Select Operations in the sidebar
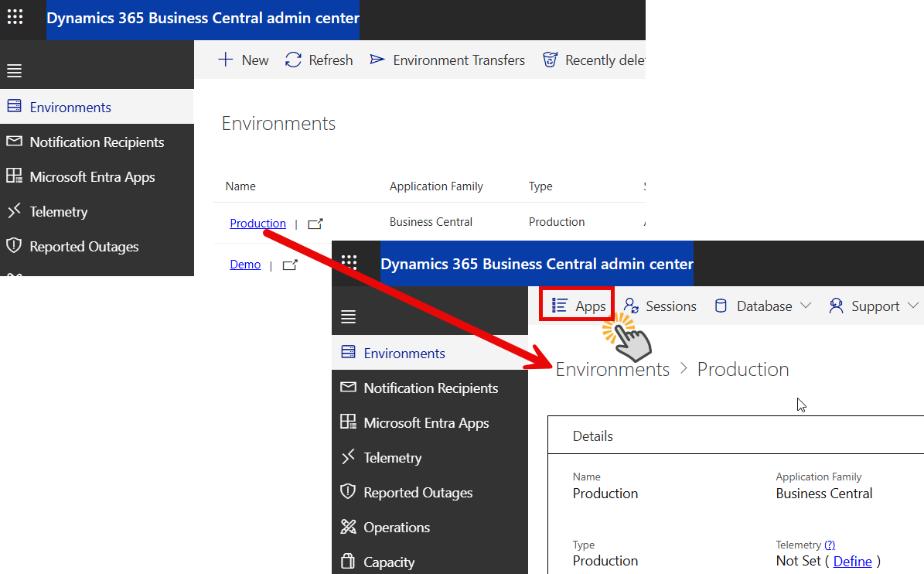 (396, 528)
